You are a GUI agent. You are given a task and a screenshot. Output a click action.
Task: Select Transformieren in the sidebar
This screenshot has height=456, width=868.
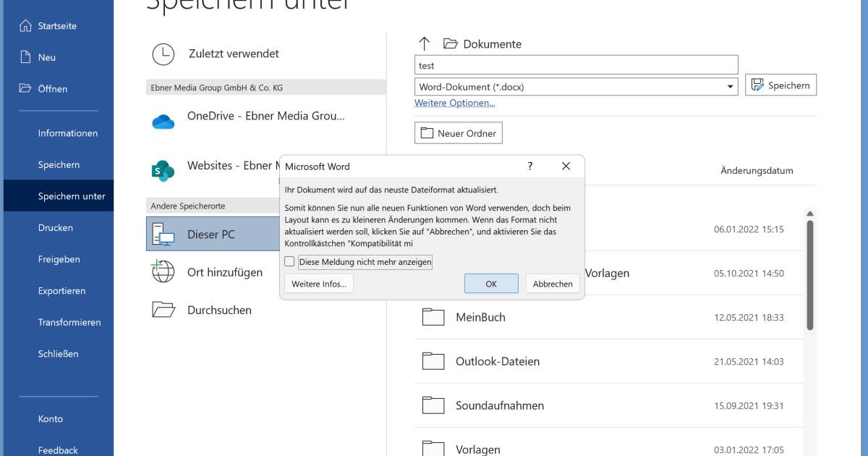(x=69, y=322)
